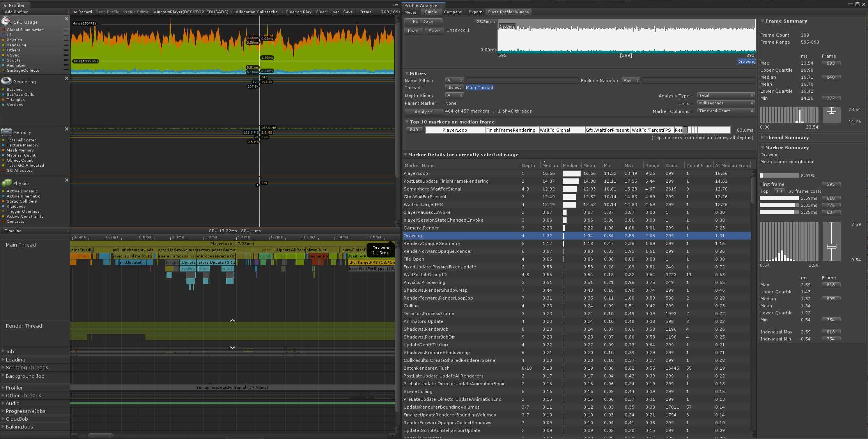Open the Exclude Names Any dropdown
The image size is (868, 439).
tap(631, 81)
